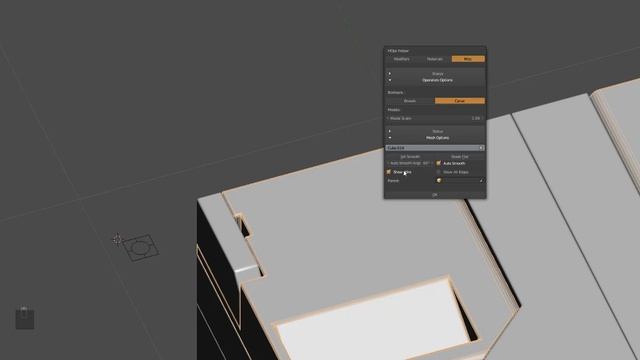Screen dimensions: 640x360
Task: Click the object icon in the Parent field
Action: tap(439, 180)
